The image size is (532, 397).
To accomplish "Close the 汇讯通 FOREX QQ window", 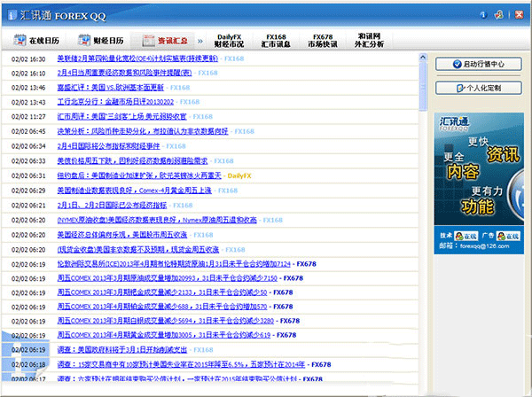I will 519,14.
